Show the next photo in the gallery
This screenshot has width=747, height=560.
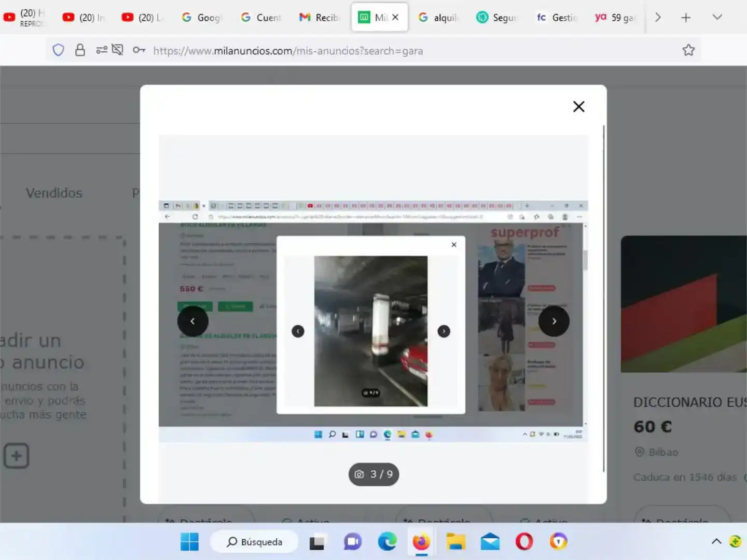pos(554,321)
